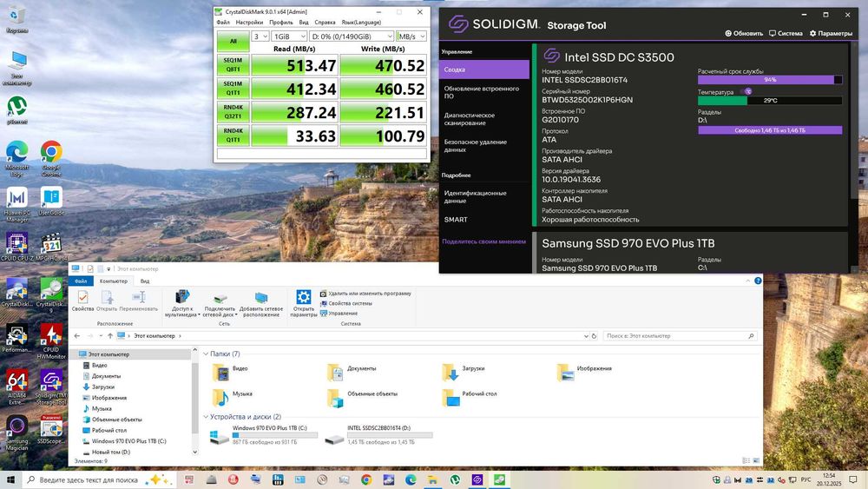
Task: Open the test size dropdown showing 1GiB
Action: (289, 36)
